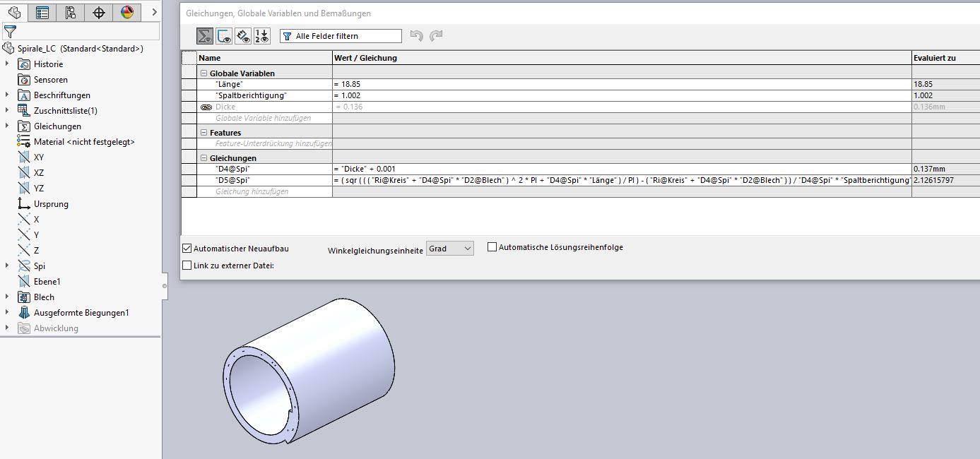
Task: Open the Winkelgleichungseinheiten 'Grad' dropdown
Action: coord(450,249)
